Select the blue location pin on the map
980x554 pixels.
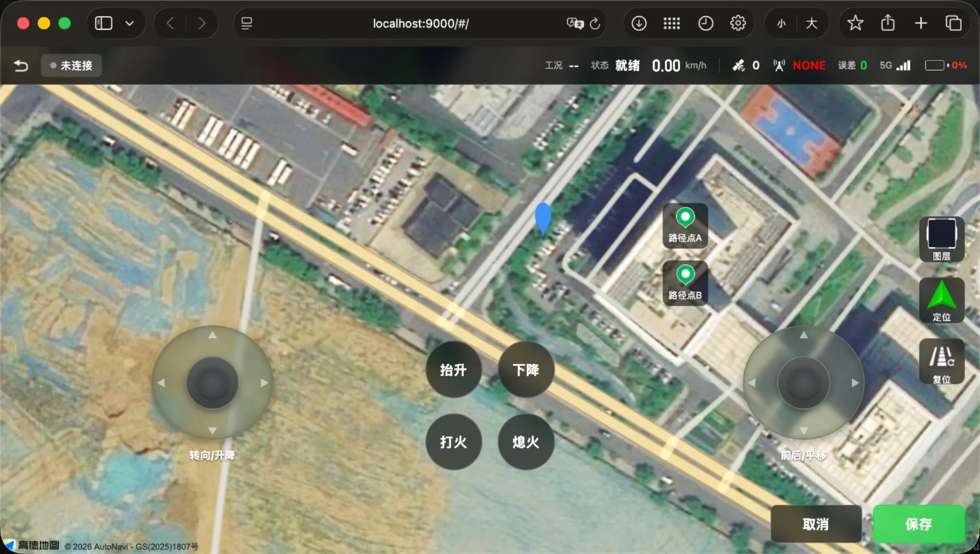point(543,219)
